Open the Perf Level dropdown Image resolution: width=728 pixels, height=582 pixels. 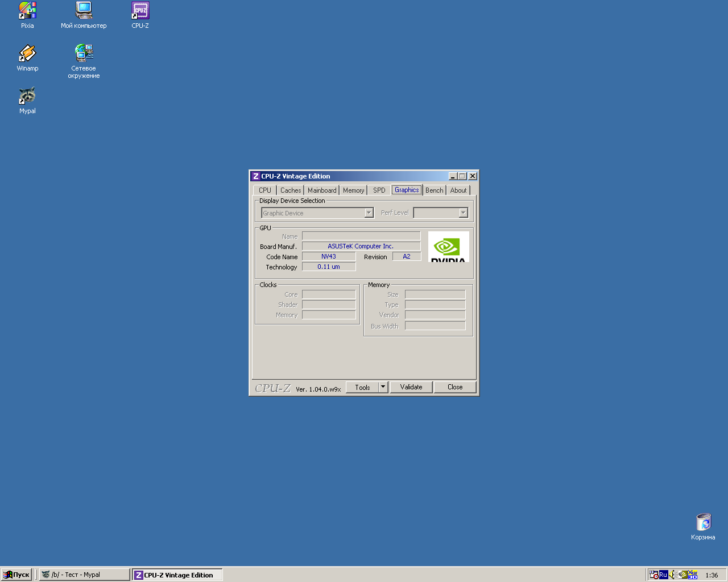click(463, 213)
